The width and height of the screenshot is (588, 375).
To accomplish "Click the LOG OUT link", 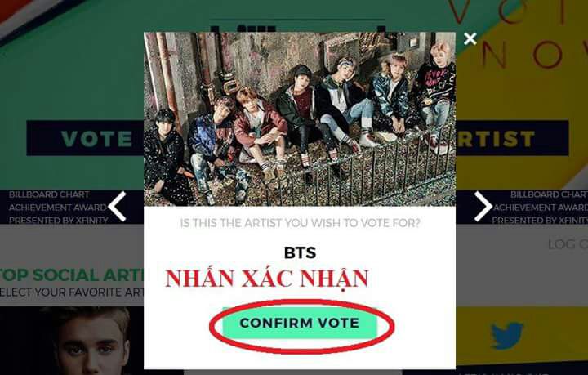I will [568, 244].
